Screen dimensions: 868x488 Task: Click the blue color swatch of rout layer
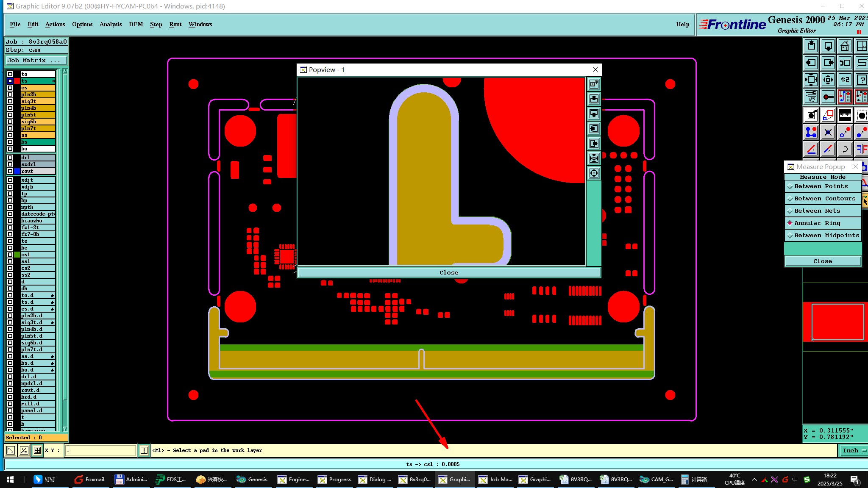(17, 171)
